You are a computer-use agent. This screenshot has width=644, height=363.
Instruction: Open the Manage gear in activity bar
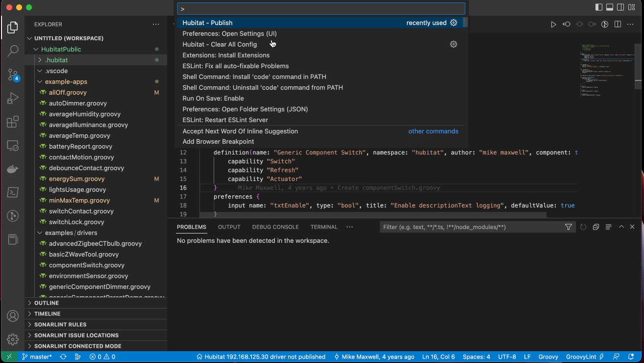pos(13,339)
